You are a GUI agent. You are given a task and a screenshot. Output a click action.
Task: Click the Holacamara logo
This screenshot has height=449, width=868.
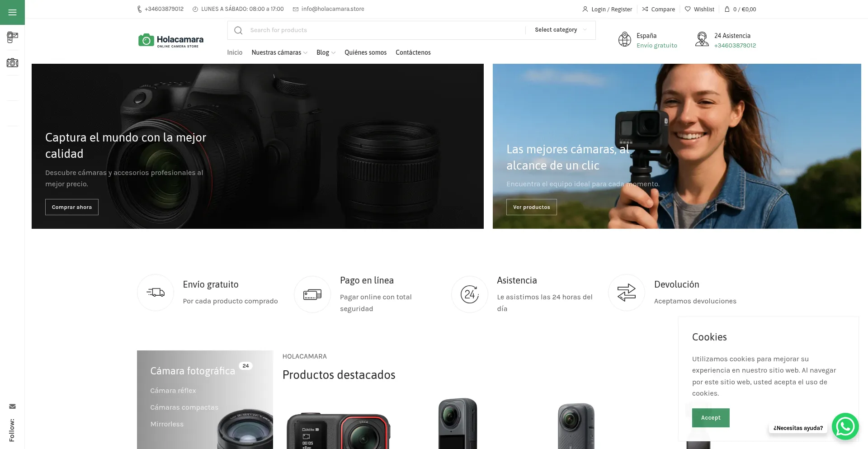pos(170,40)
